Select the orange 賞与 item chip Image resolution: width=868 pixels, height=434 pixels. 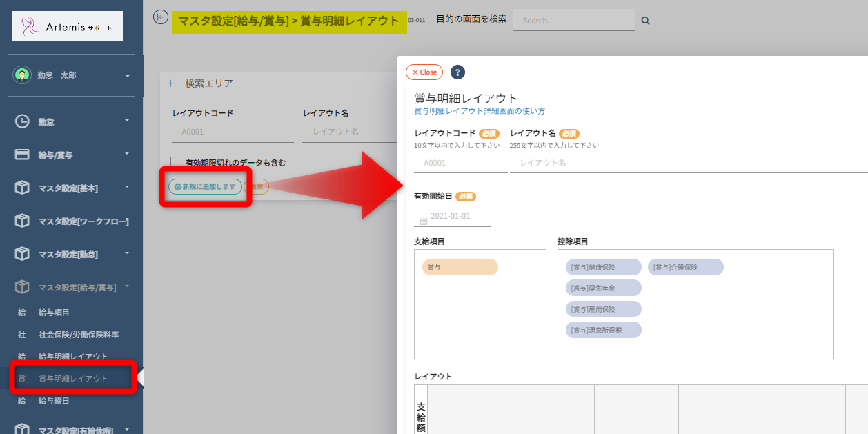point(460,267)
